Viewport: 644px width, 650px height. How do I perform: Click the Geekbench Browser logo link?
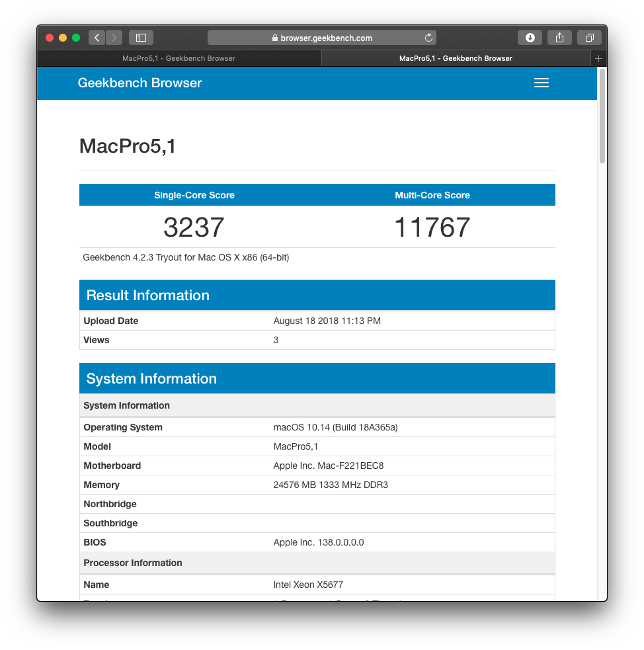140,83
